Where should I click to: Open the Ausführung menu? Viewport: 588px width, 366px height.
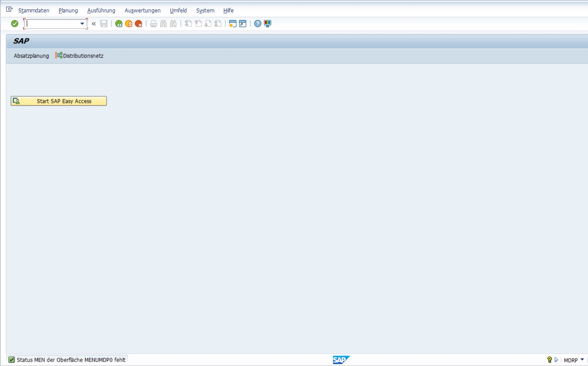coord(101,10)
